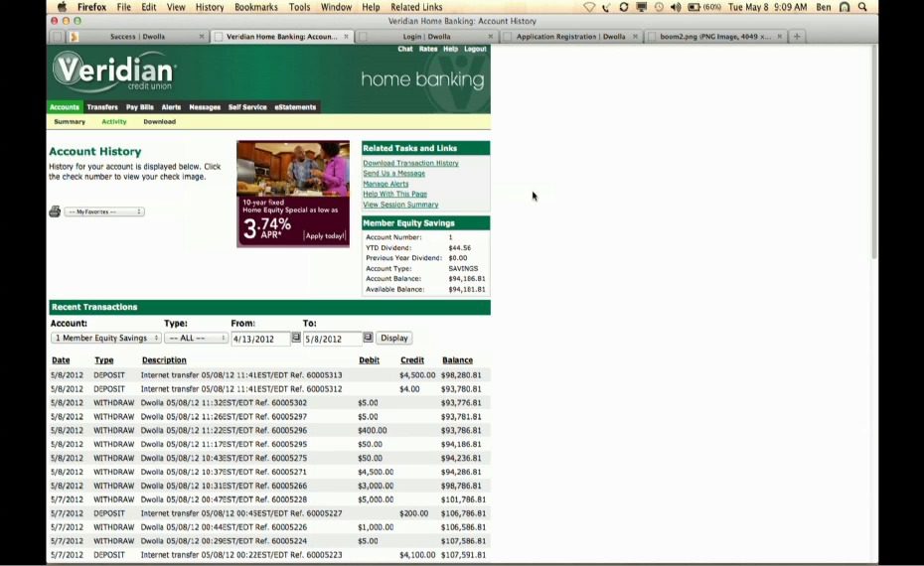Image resolution: width=924 pixels, height=566 pixels.
Task: Expand the My Favorites dropdown
Action: (x=103, y=212)
